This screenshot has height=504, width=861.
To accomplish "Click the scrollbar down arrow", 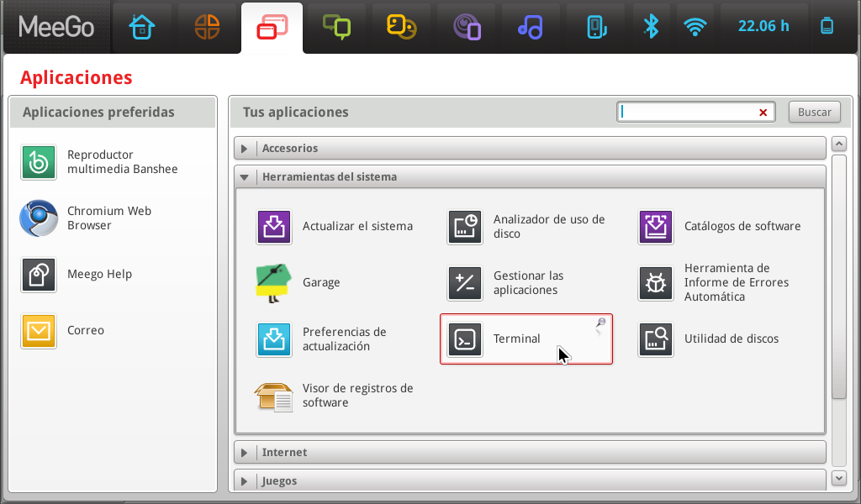I will tap(838, 478).
